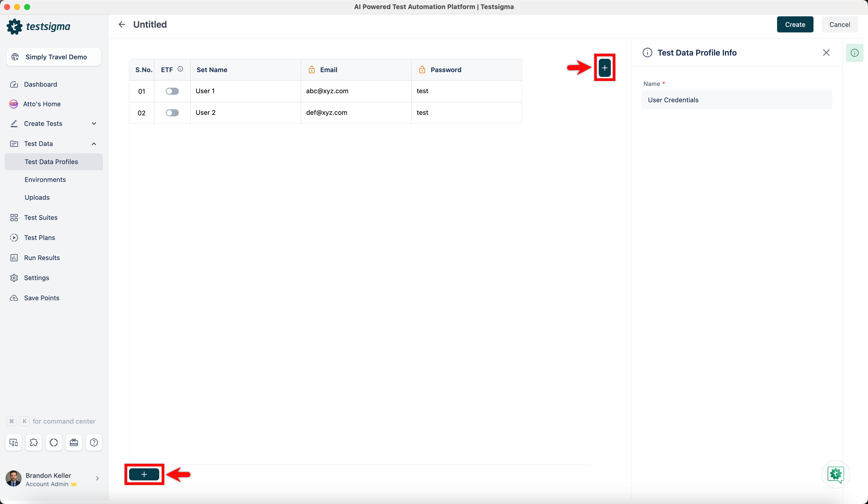Click the loading progress circle icon

[53, 442]
